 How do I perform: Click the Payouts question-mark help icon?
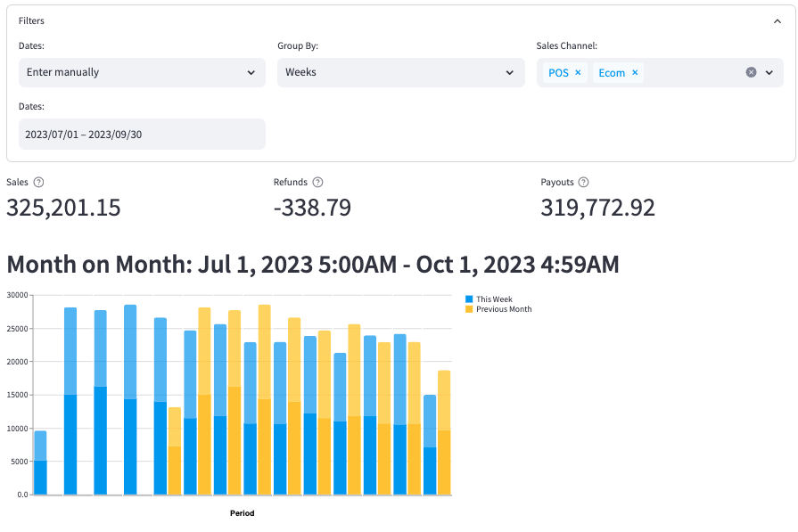pos(582,182)
